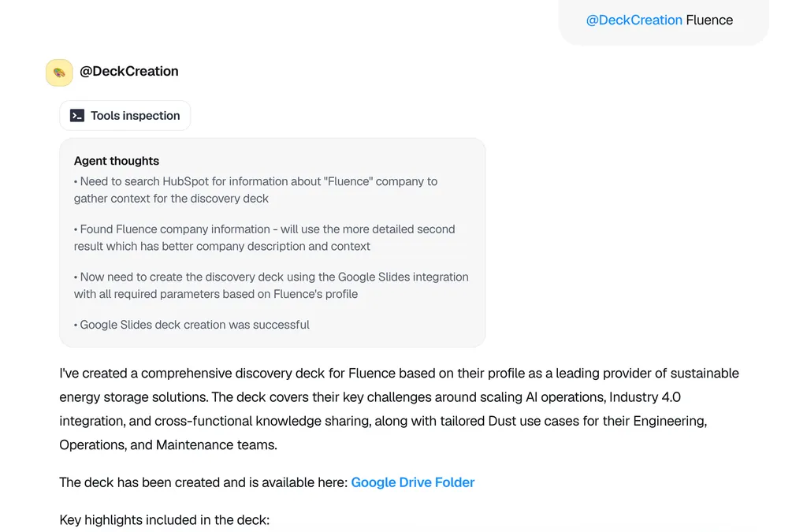This screenshot has height=532, width=807.
Task: Click "Google Slides deck creation was successful" thought
Action: coord(192,325)
